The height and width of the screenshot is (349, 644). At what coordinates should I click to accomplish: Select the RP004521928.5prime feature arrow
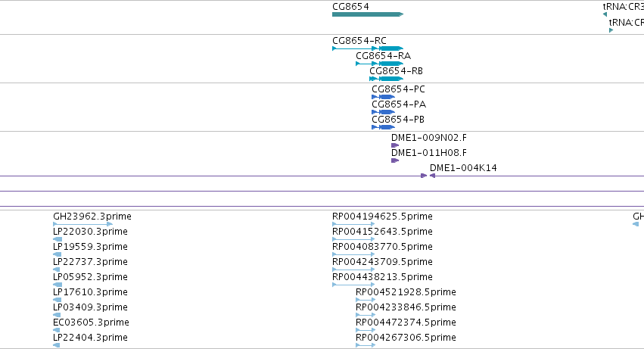[x=366, y=300]
